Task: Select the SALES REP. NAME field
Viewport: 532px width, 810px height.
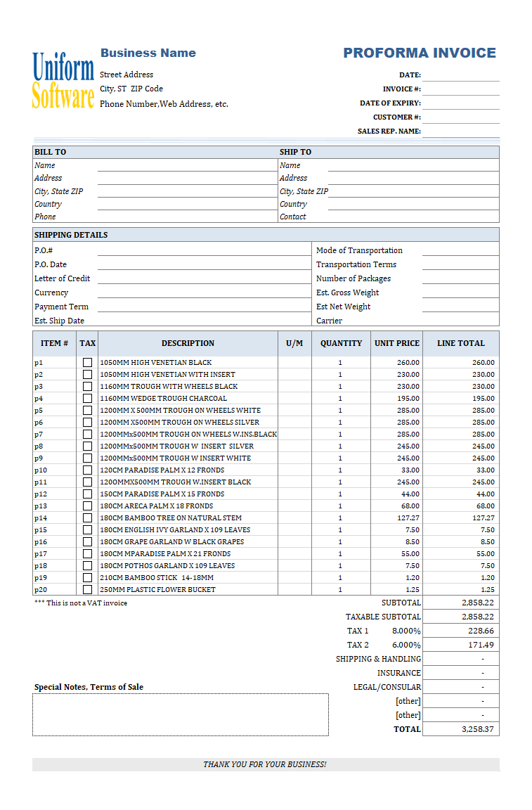Action: click(x=461, y=131)
